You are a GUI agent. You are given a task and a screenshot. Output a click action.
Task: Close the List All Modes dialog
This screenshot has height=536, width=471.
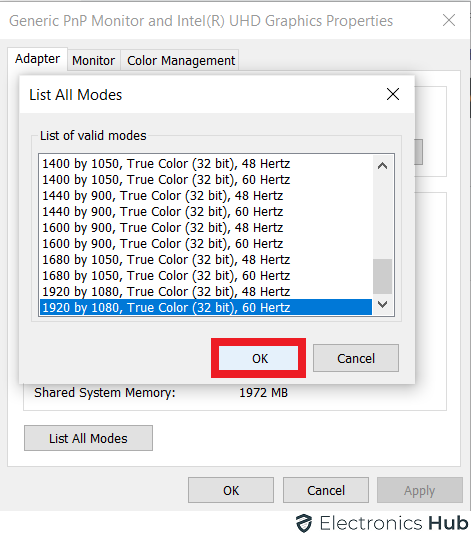tap(393, 94)
